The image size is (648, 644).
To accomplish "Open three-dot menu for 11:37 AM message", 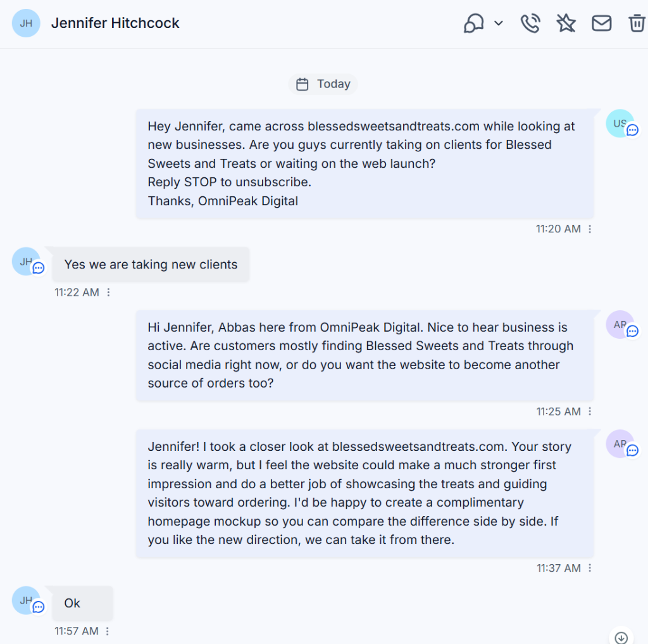I will [x=590, y=568].
